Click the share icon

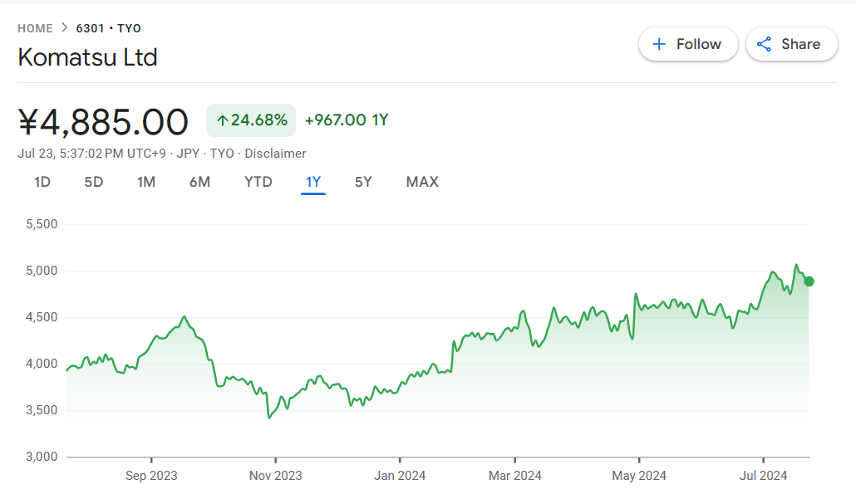[764, 44]
